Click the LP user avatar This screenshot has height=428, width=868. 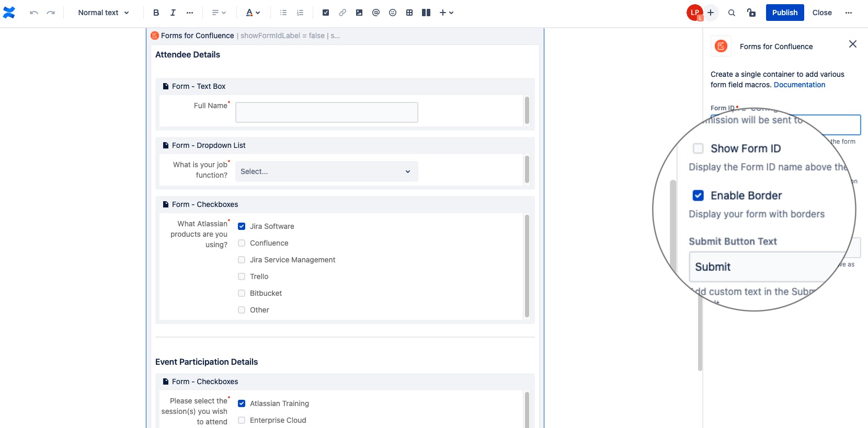point(694,13)
